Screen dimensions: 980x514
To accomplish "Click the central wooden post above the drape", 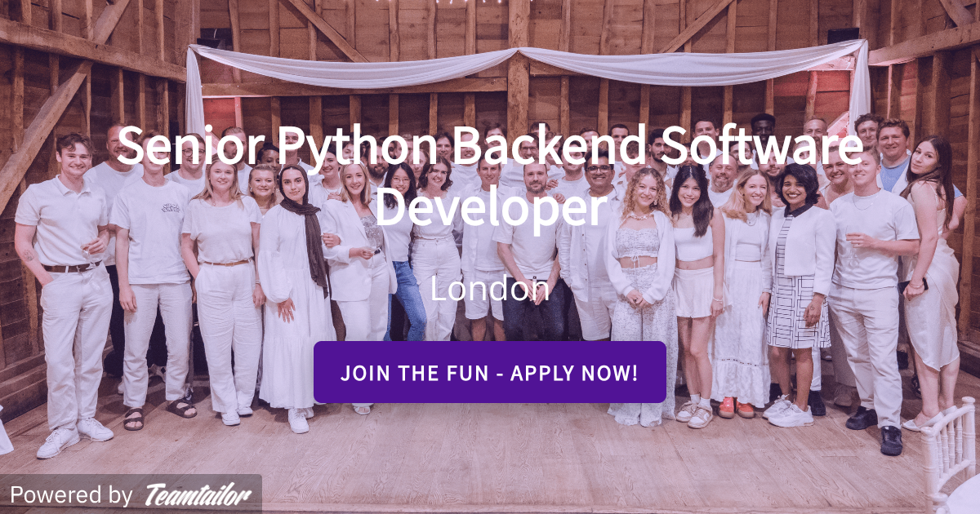I will click(518, 24).
